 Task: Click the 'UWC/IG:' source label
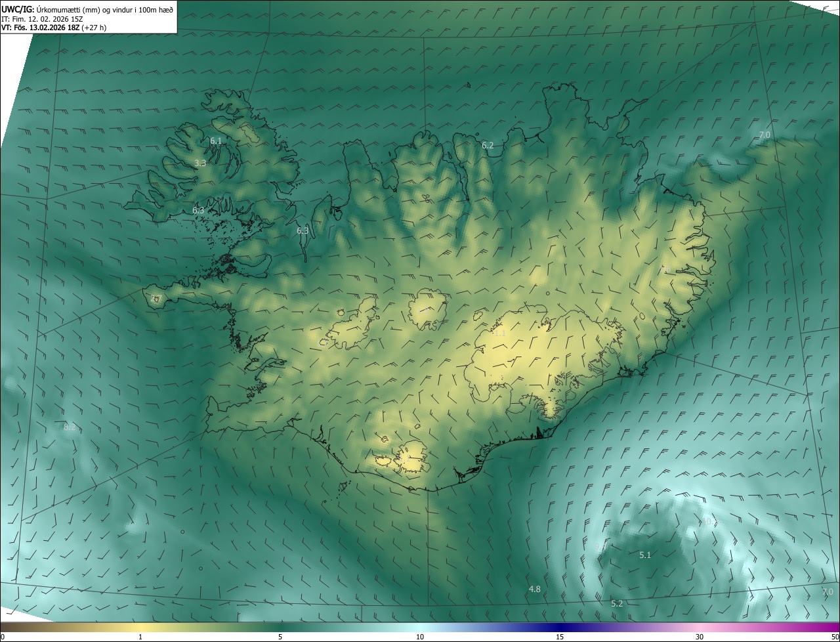[18, 9]
